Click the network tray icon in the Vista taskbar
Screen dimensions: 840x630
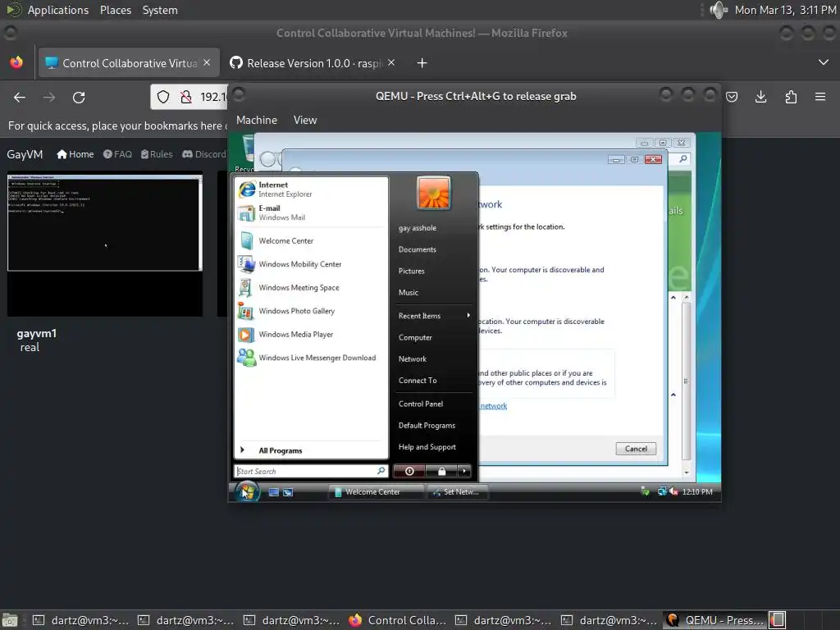pos(662,491)
